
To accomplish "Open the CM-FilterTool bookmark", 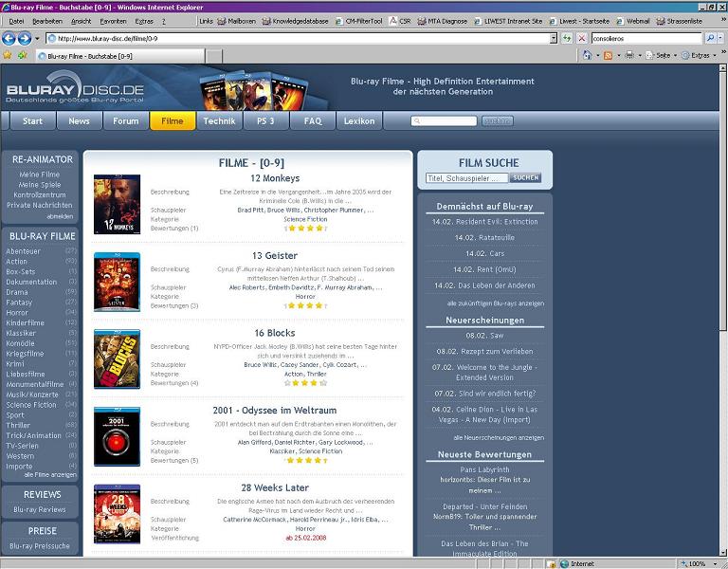I will pos(358,22).
